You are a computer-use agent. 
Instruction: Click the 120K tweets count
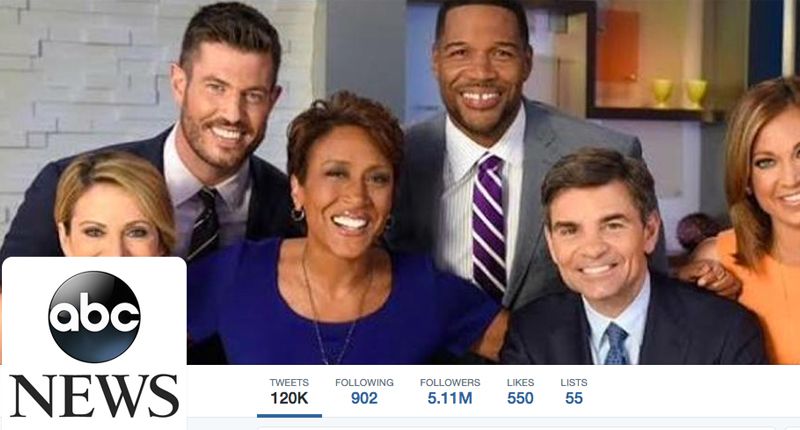point(289,398)
